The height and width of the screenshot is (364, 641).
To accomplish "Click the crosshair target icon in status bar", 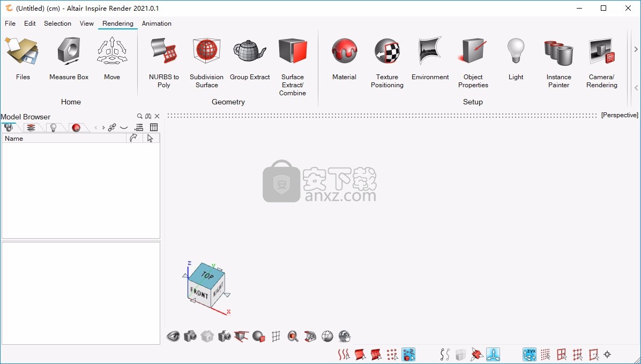I will pos(607,354).
